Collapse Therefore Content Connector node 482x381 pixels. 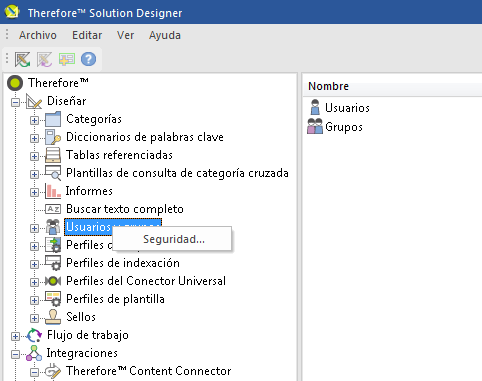point(34,372)
